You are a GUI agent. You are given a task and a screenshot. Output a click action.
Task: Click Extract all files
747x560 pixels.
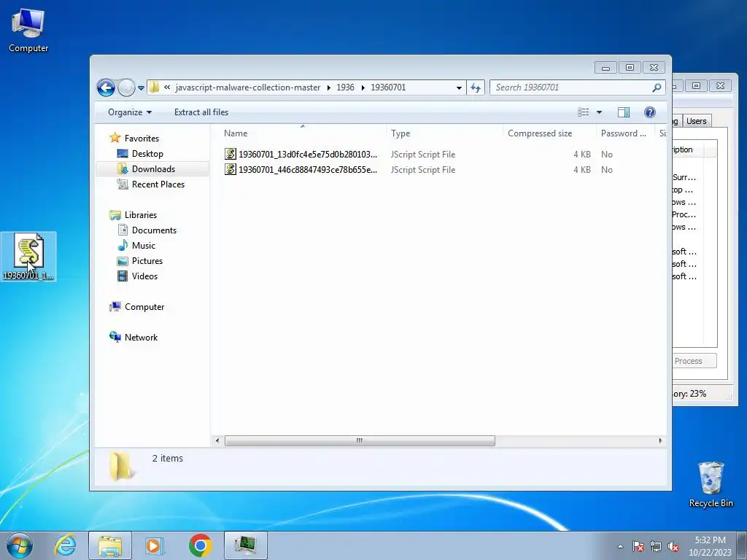pyautogui.click(x=201, y=112)
